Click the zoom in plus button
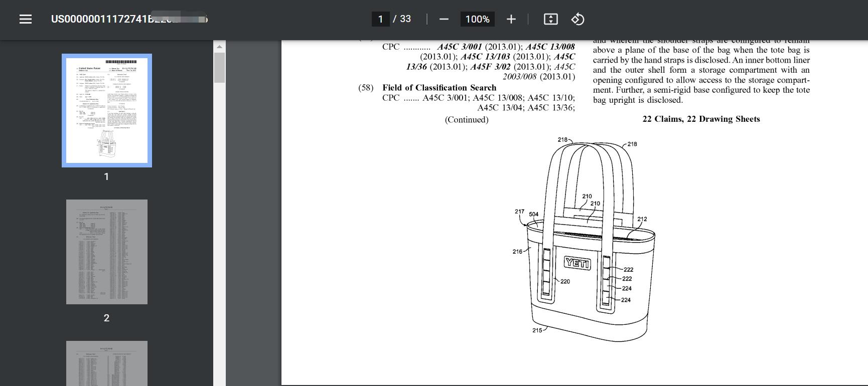868x386 pixels. click(x=511, y=19)
